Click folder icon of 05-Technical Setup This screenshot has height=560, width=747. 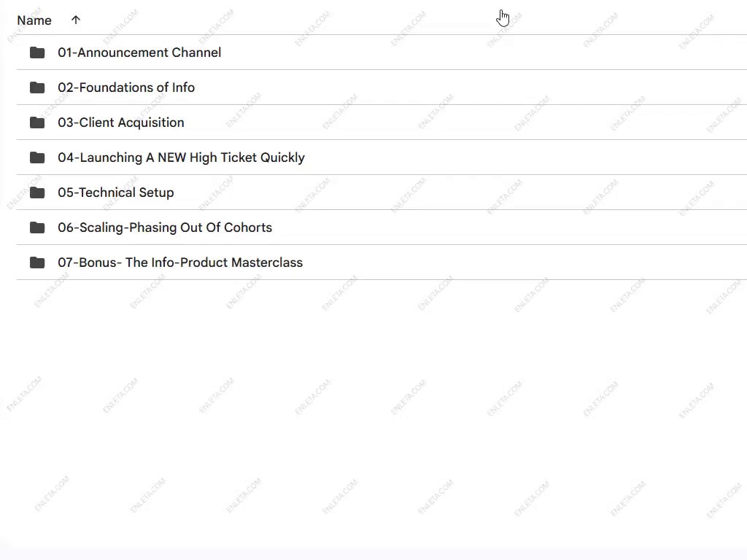[x=37, y=192]
